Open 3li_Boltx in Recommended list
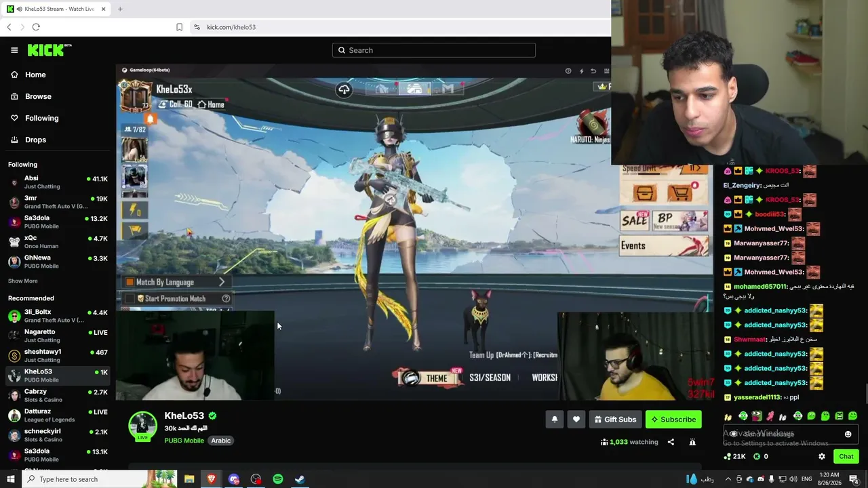Viewport: 868px width, 488px height. coord(57,316)
